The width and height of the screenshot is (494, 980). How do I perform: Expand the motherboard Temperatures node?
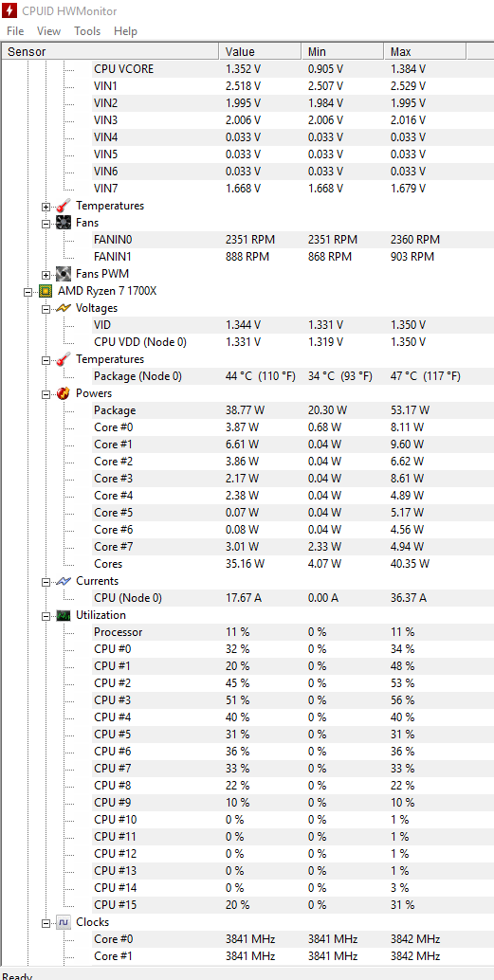(46, 206)
